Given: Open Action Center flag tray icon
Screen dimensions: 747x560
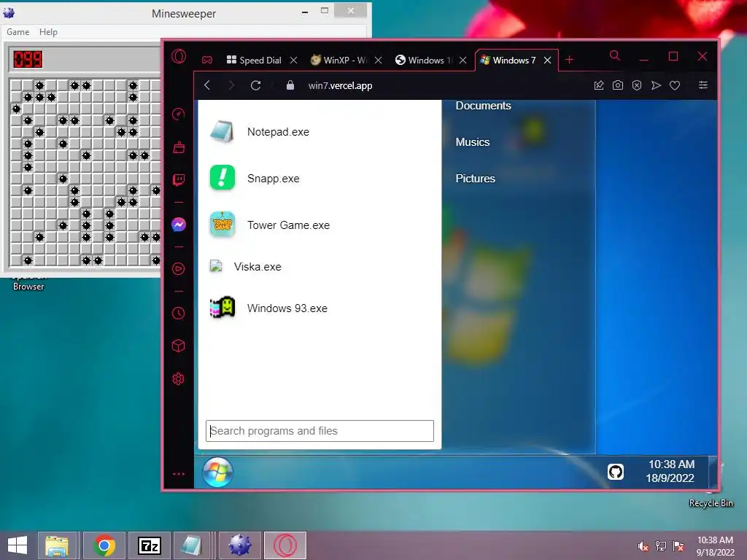Looking at the screenshot, I should click(678, 546).
